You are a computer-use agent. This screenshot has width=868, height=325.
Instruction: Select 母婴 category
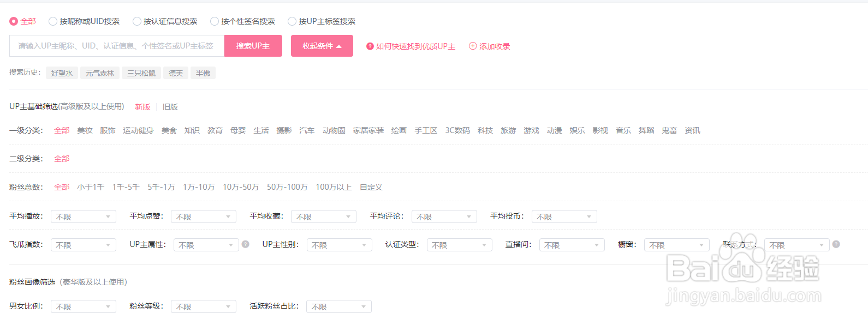(x=238, y=130)
